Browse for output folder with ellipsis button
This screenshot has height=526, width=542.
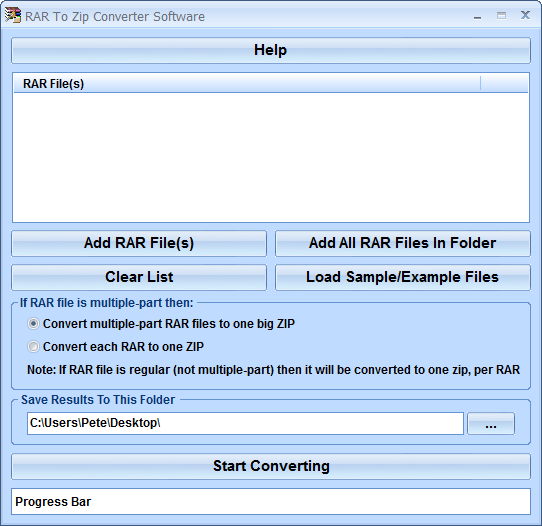[x=491, y=423]
